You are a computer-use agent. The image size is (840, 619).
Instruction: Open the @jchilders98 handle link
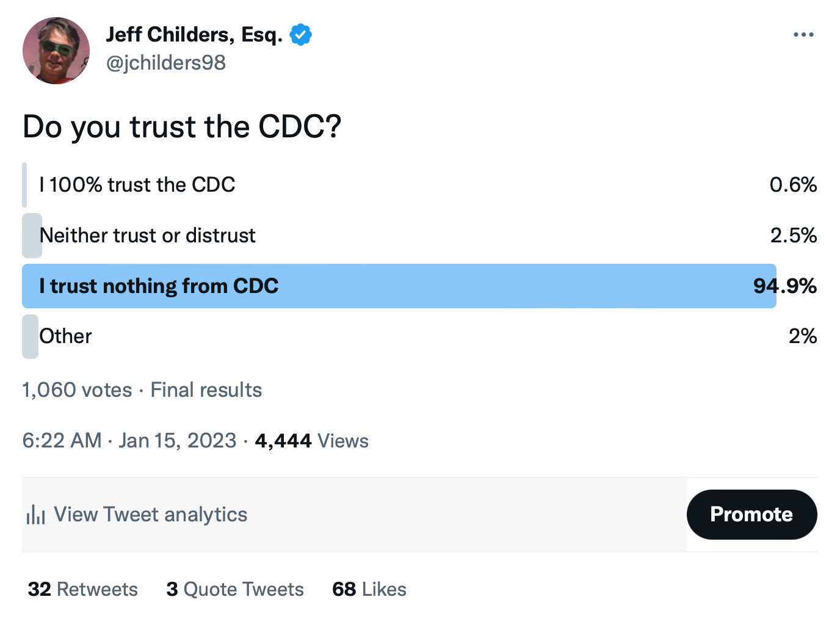point(166,62)
